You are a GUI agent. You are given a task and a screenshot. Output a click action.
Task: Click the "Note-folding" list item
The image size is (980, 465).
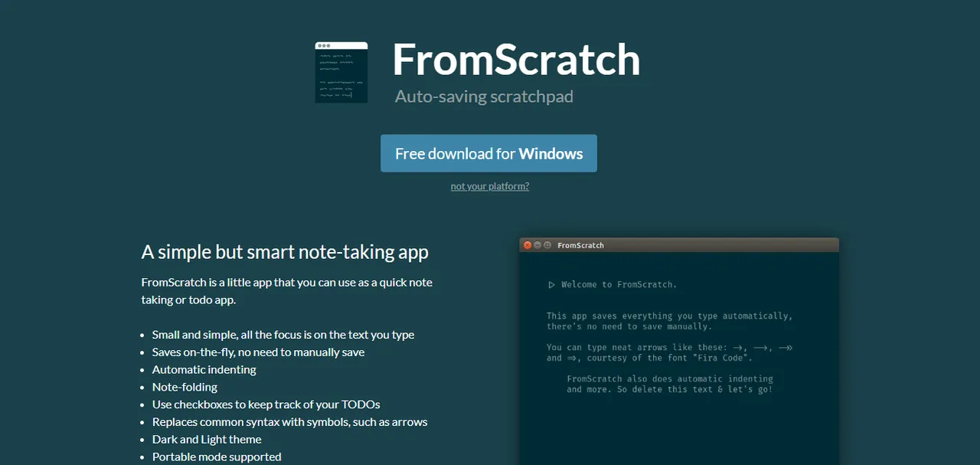pyautogui.click(x=185, y=387)
